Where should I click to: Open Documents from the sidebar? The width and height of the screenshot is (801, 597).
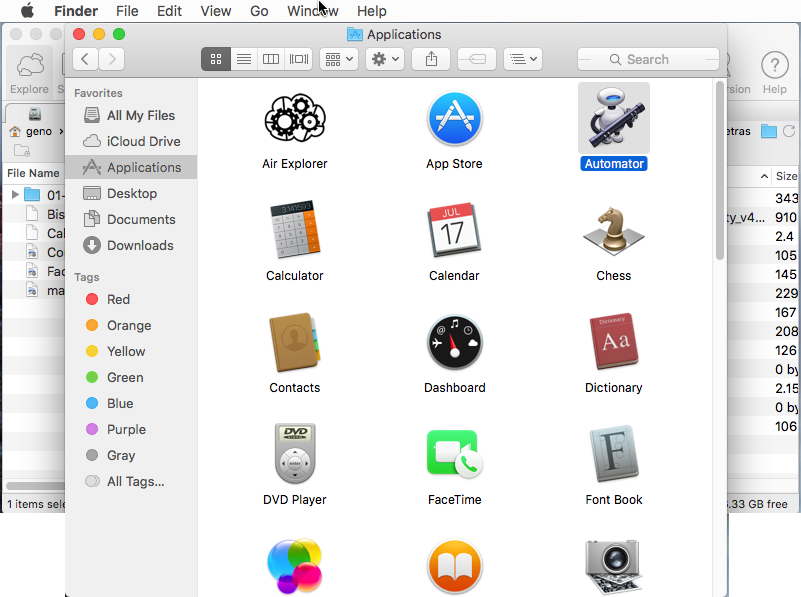pyautogui.click(x=131, y=220)
